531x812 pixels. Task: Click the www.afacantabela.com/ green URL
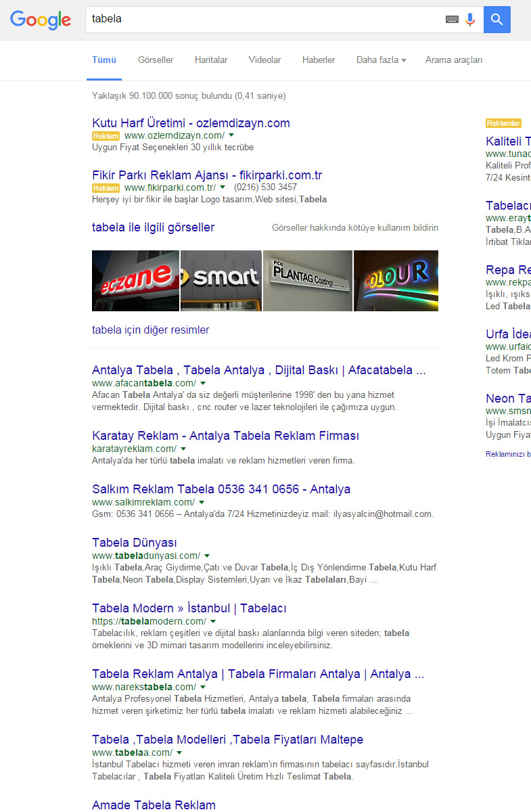(144, 384)
